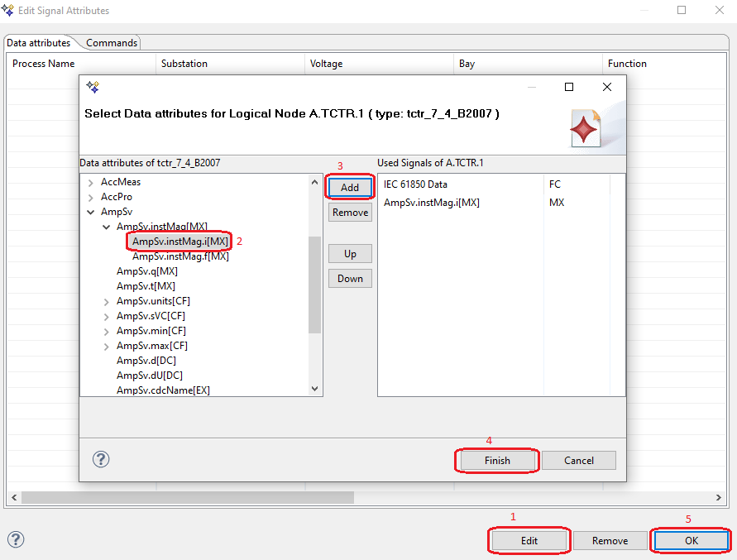The image size is (737, 560).
Task: Expand the AccMeas tree node
Action: pyautogui.click(x=90, y=182)
